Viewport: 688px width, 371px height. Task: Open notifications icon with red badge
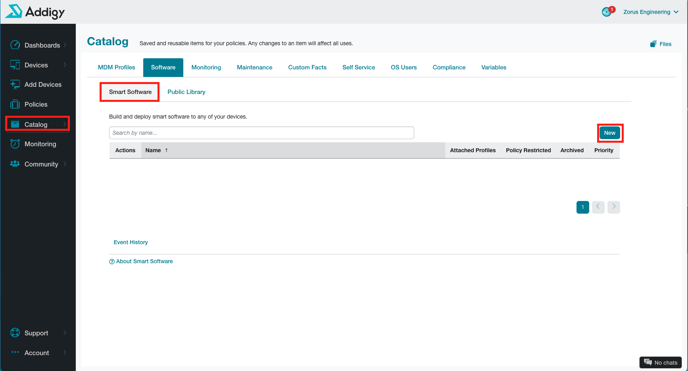point(608,11)
